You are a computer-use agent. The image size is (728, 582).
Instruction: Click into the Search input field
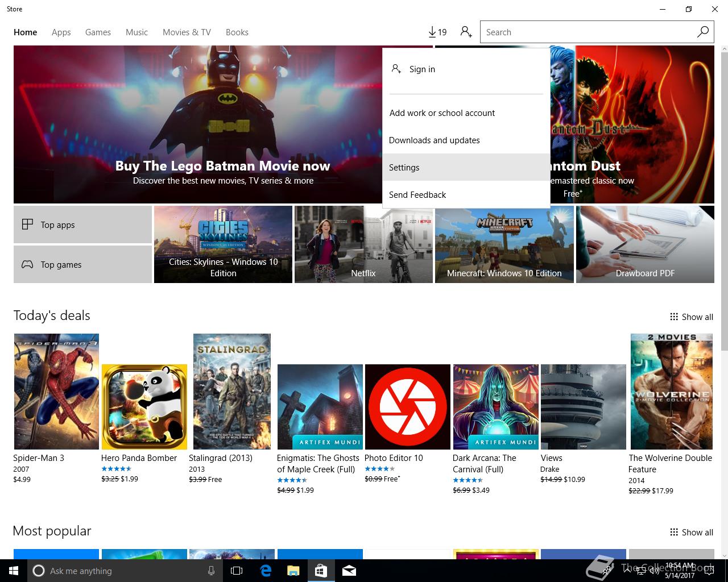click(589, 32)
